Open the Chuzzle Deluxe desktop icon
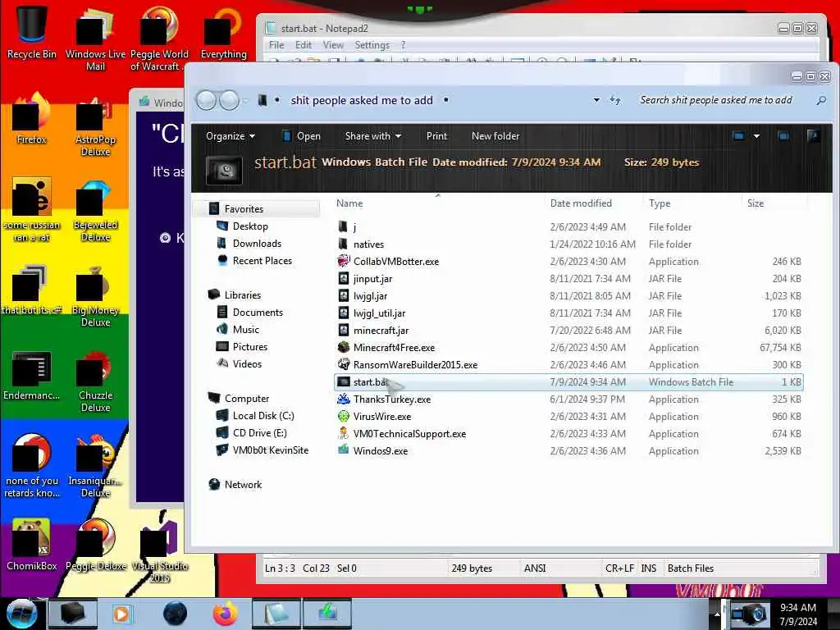Screen dimensions: 840x630 [x=95, y=381]
